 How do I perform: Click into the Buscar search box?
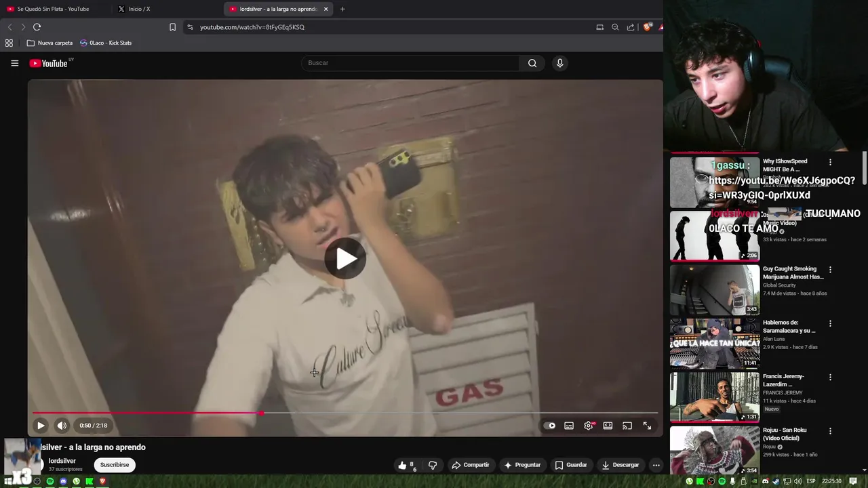(410, 63)
